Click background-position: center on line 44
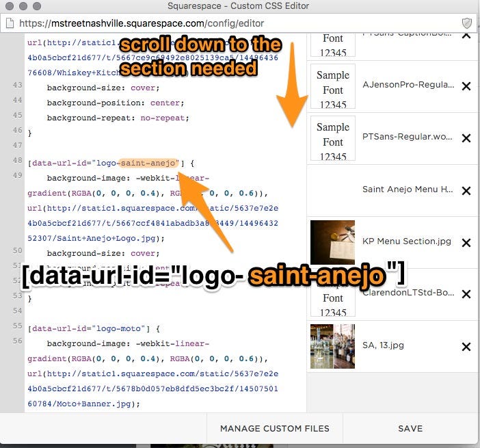Screen dimensions: 480x448 [116, 103]
